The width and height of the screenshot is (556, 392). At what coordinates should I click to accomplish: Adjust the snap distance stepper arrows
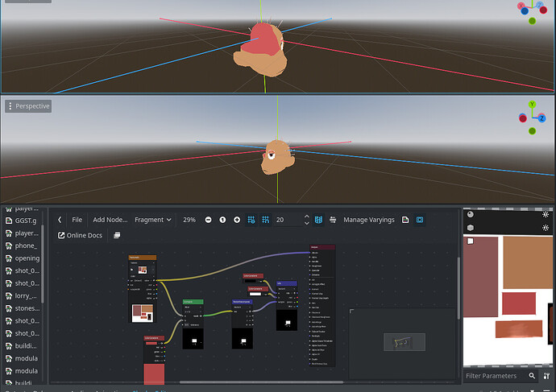[x=306, y=220]
